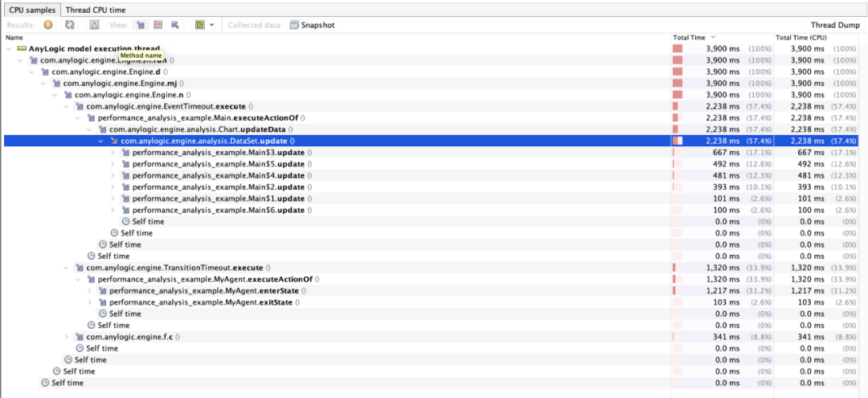Collapse the Engine.mj node
Screen dimensions: 868x398
[43, 84]
